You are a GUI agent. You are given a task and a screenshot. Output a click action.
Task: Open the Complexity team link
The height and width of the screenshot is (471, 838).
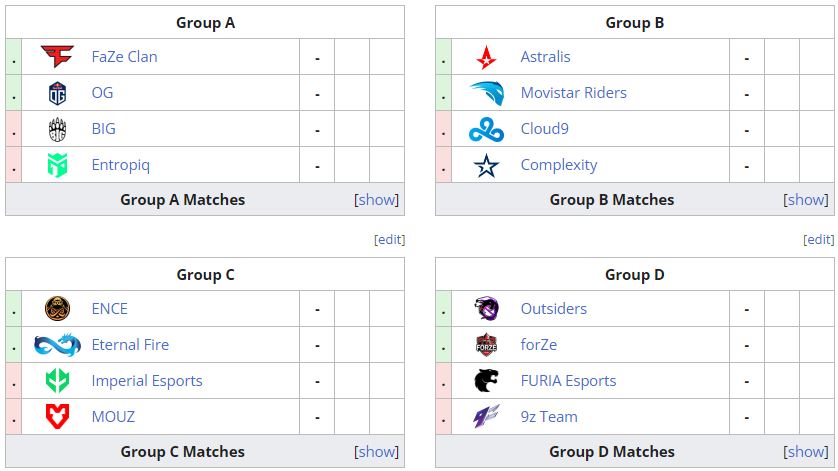tap(559, 165)
